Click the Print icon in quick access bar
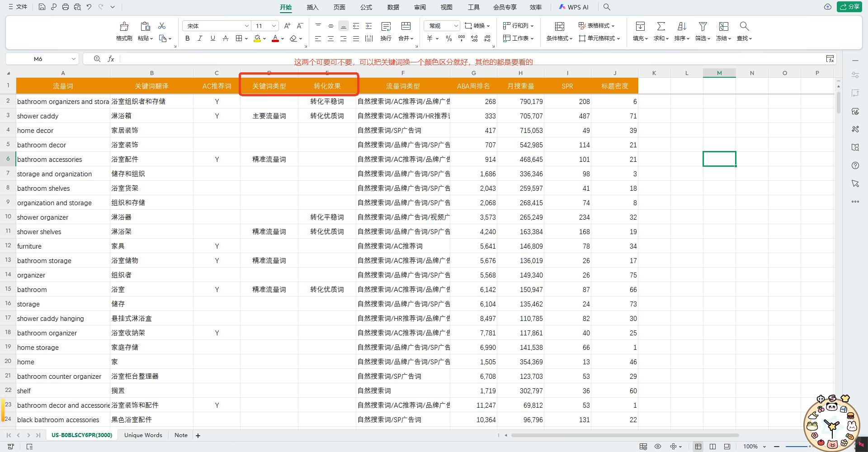Viewport: 868px width, 452px height. 66,7
